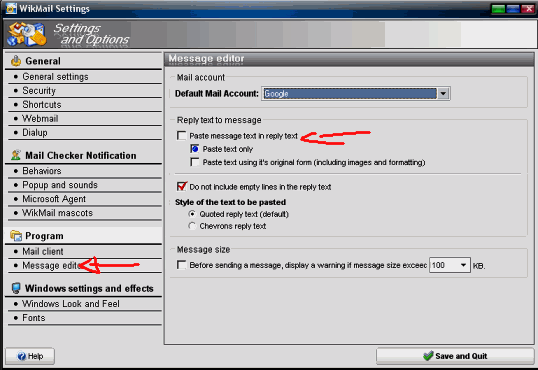Open the Fonts settings page
The height and width of the screenshot is (370, 538).
34,318
